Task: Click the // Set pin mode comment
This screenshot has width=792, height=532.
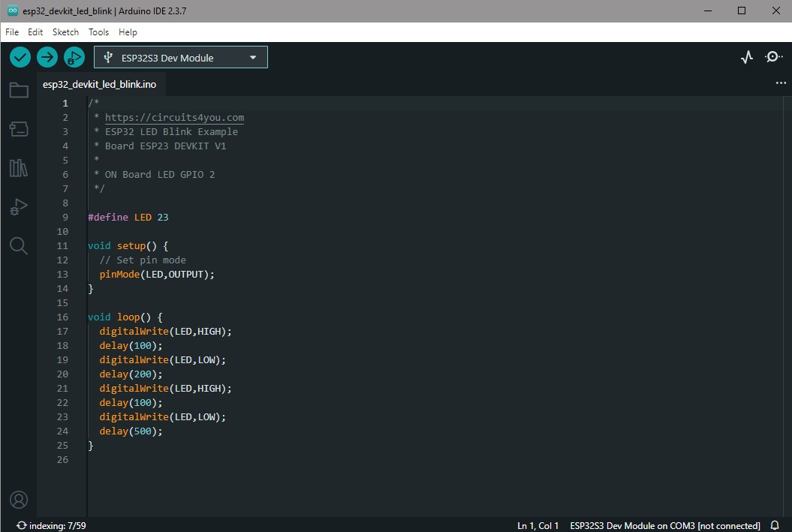Action: [x=143, y=260]
